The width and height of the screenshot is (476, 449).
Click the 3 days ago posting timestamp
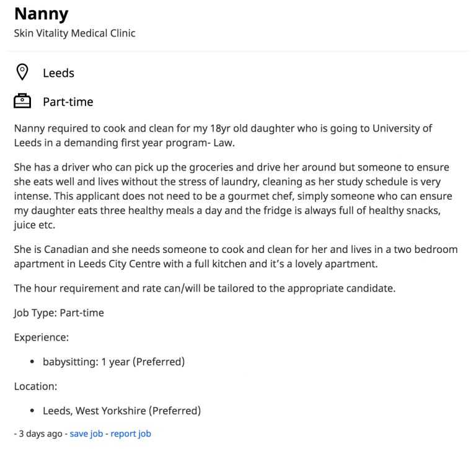40,433
